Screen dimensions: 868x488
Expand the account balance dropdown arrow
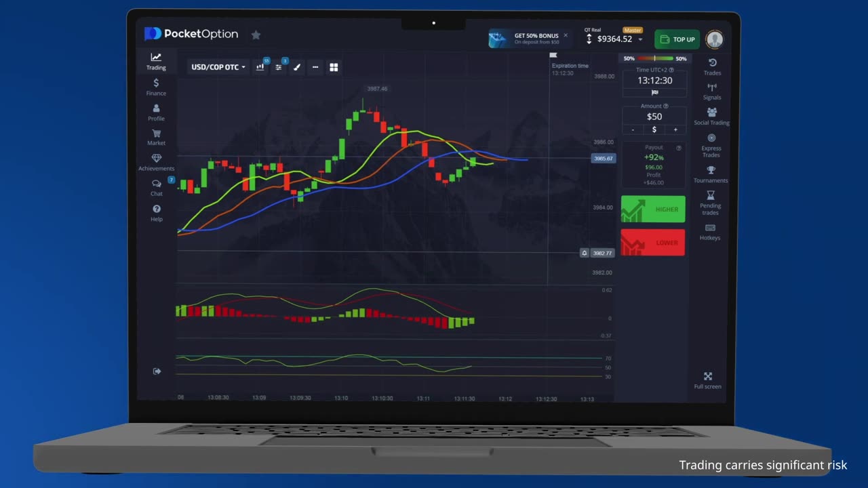[640, 39]
